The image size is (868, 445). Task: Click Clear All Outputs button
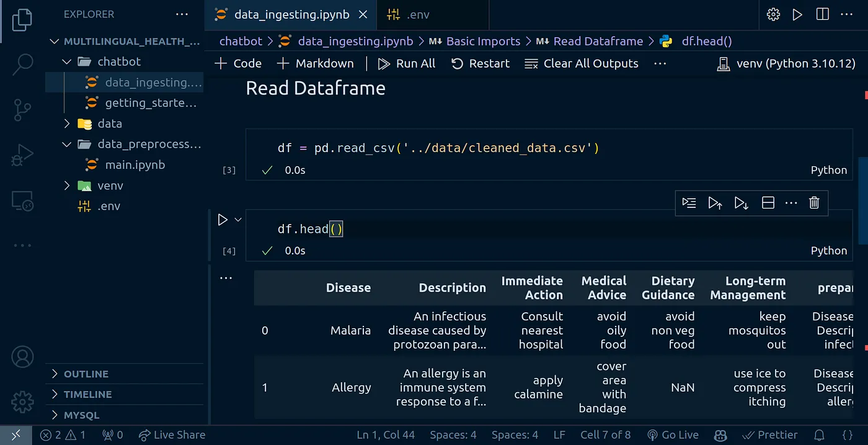582,63
